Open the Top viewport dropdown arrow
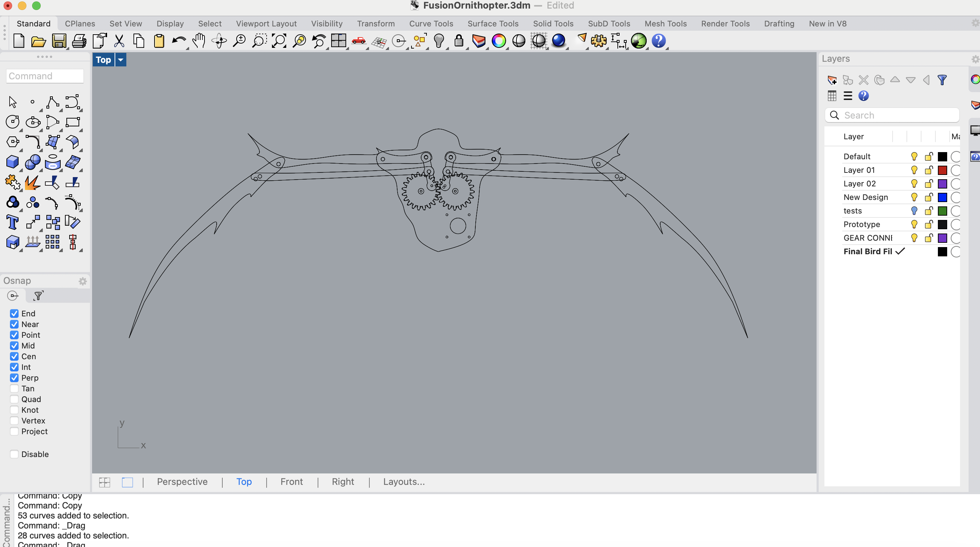The image size is (980, 547). 121,60
